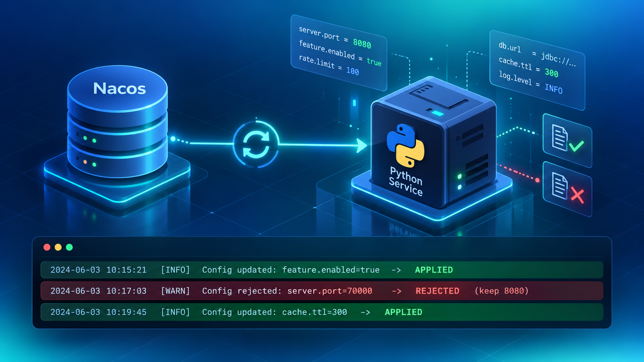
Task: Click "server.port=70000" in rejected log line
Action: [330, 291]
